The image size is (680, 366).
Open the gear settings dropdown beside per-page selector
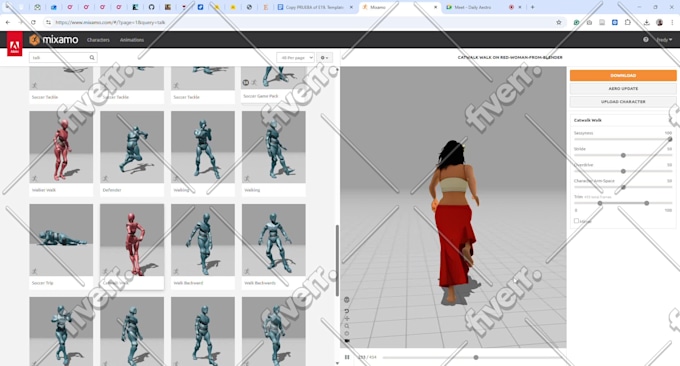tap(324, 57)
